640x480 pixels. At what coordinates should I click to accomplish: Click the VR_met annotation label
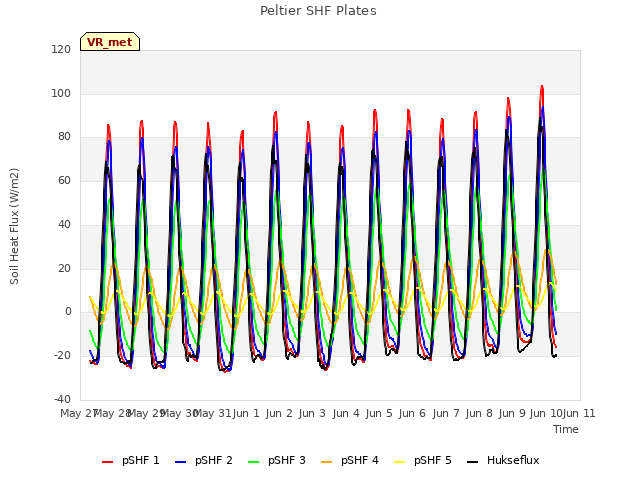click(x=110, y=42)
